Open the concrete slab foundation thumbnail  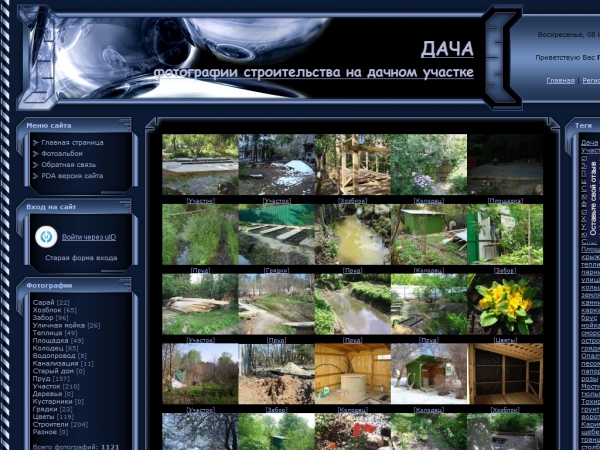[x=200, y=165]
